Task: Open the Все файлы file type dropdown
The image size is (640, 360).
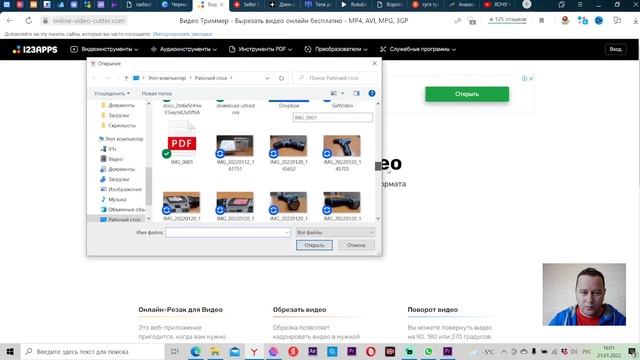Action: pos(335,232)
